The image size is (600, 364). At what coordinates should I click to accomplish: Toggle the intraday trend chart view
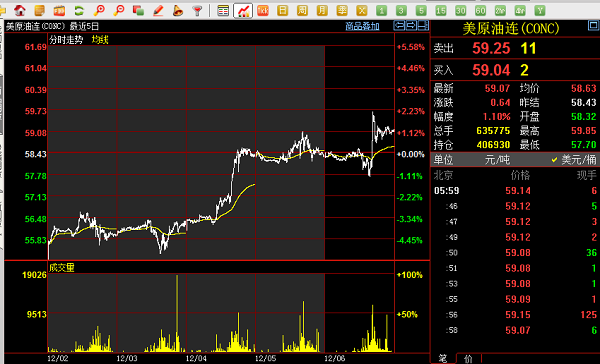243,10
